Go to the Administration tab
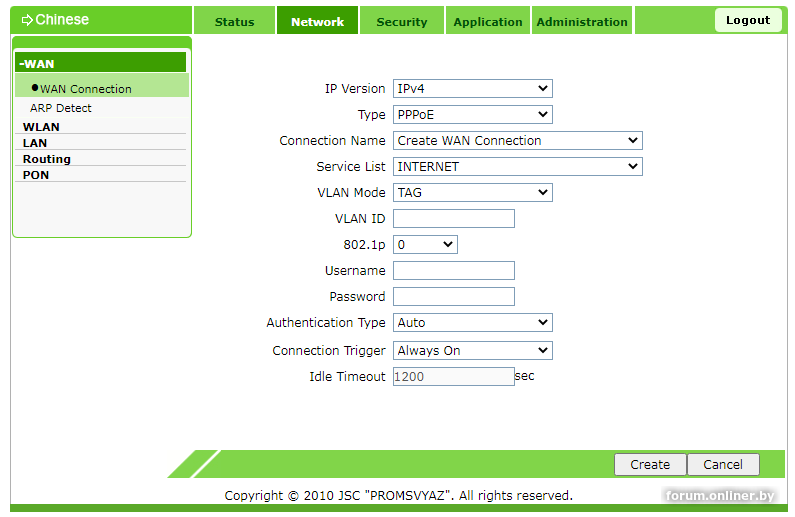The width and height of the screenshot is (795, 517). click(582, 21)
